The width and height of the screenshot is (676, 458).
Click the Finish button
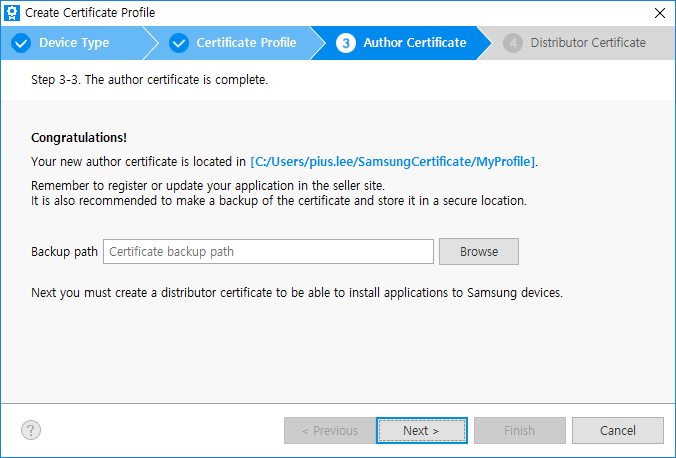[x=519, y=430]
